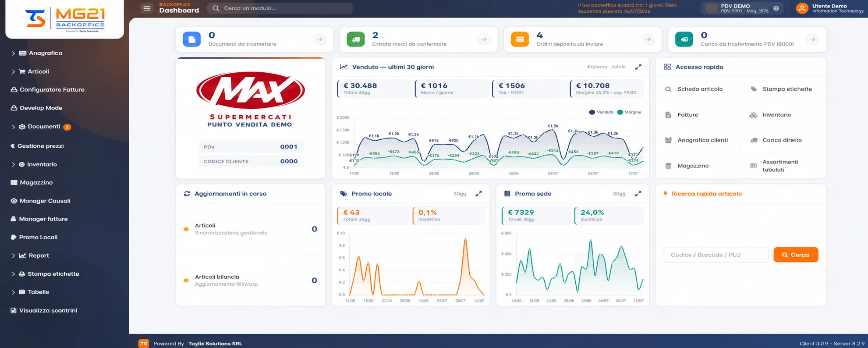Toggle the Margine legend dot
This screenshot has width=868, height=348.
tap(620, 112)
